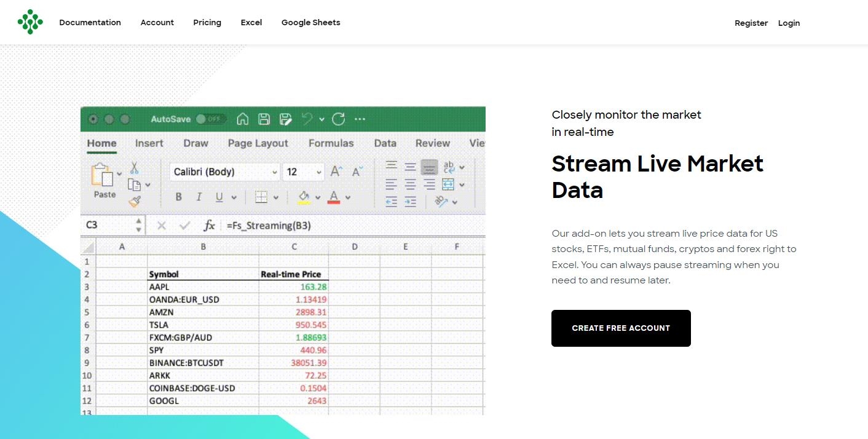This screenshot has height=439, width=868.
Task: Click the Bottom Align icon
Action: (430, 167)
